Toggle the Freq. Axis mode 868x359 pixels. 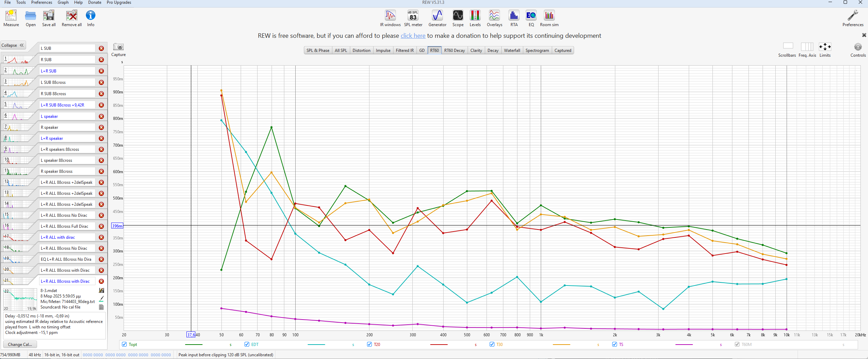(x=807, y=47)
